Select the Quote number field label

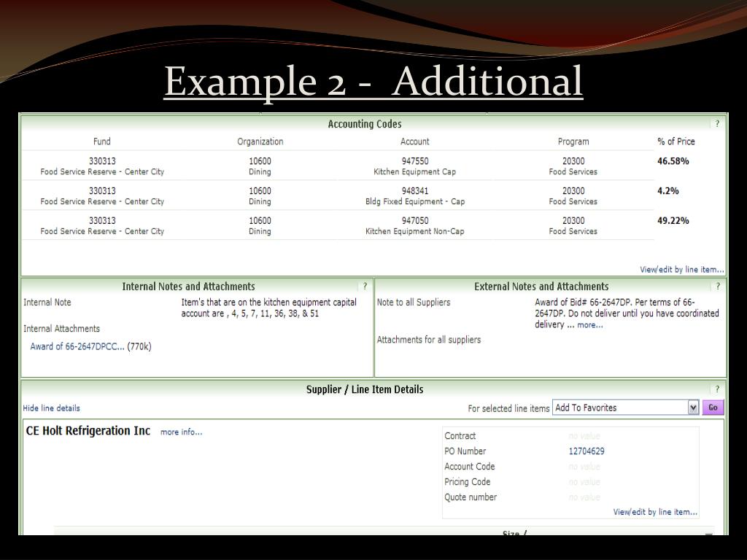click(x=471, y=497)
